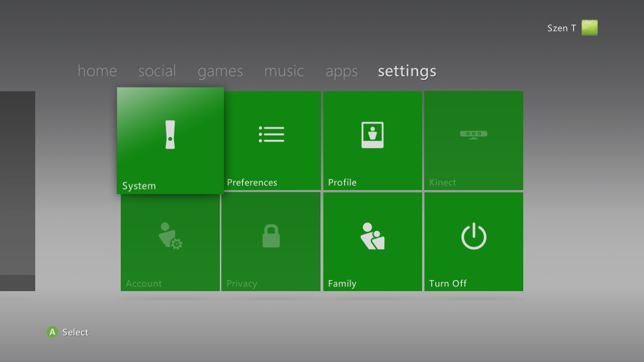Switch to the home tab

[97, 71]
